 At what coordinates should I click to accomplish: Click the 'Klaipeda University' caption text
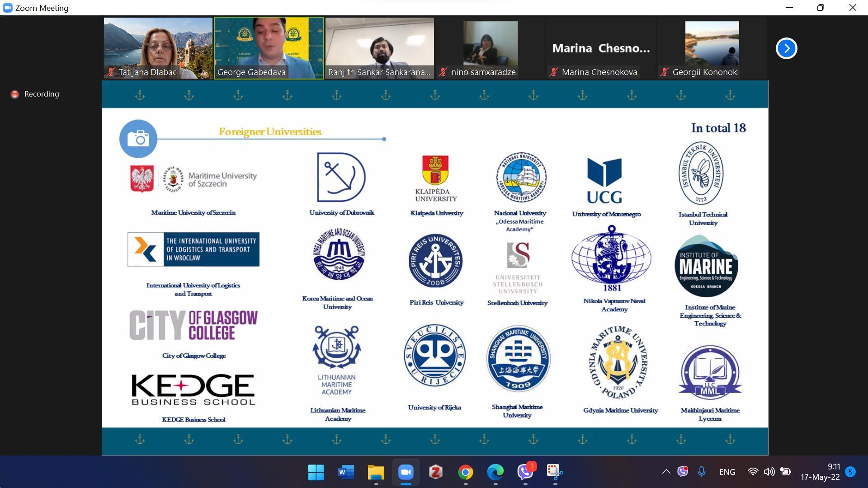[x=436, y=213]
